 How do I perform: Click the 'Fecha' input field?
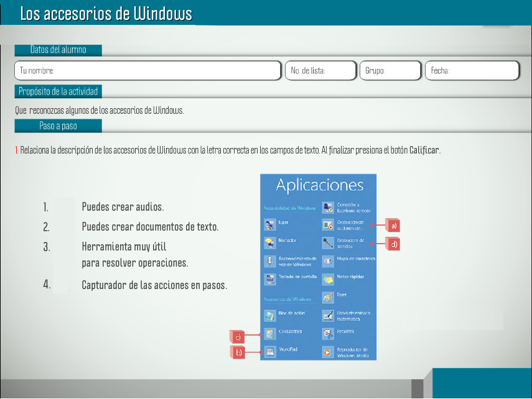pos(472,71)
